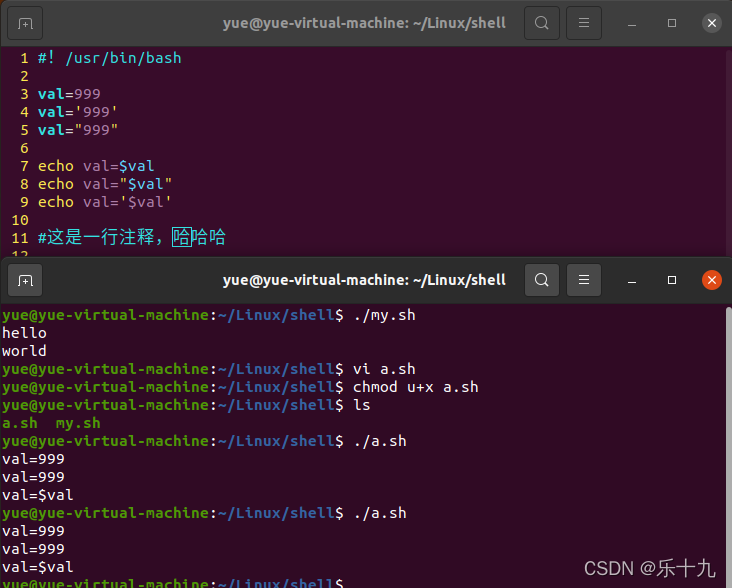Screen dimensions: 732x588
Task: Click the 'chmod u+x a.sh' command
Action: coord(415,387)
